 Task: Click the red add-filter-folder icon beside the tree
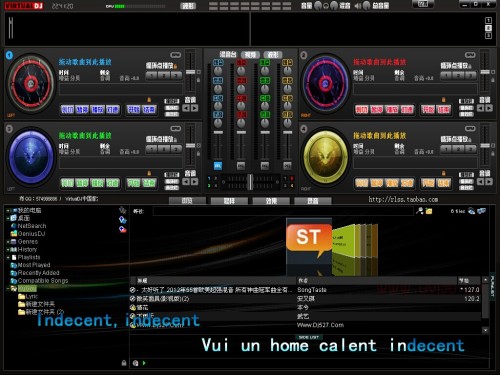pos(123,229)
